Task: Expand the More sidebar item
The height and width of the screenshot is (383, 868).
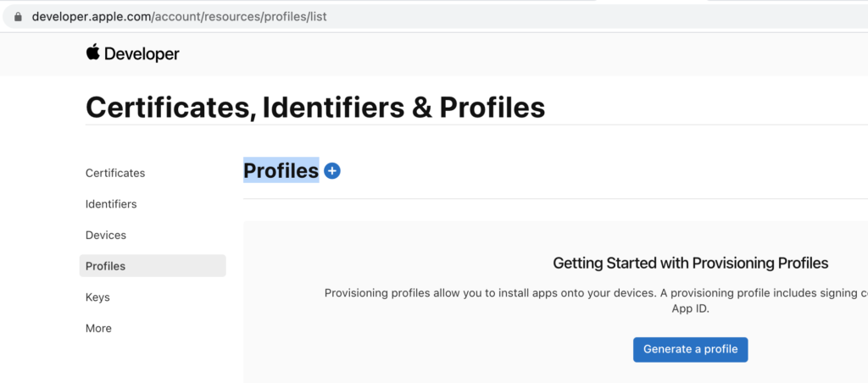Action: click(x=98, y=328)
